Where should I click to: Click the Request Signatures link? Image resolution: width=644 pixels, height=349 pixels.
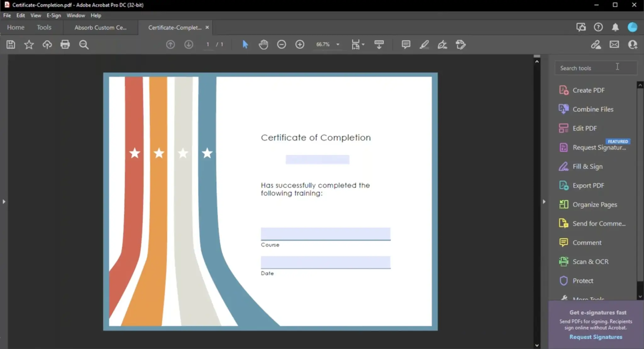(x=595, y=337)
